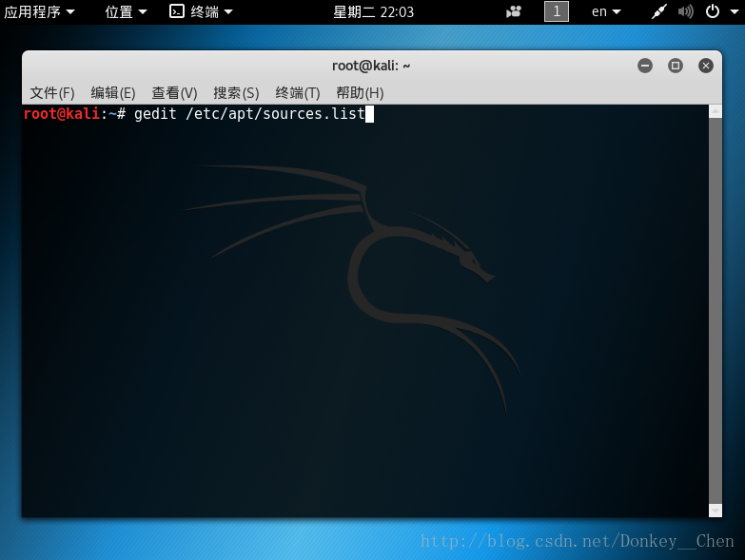This screenshot has height=560, width=745.
Task: Open the 帮助(H) terminal menu
Action: [360, 92]
